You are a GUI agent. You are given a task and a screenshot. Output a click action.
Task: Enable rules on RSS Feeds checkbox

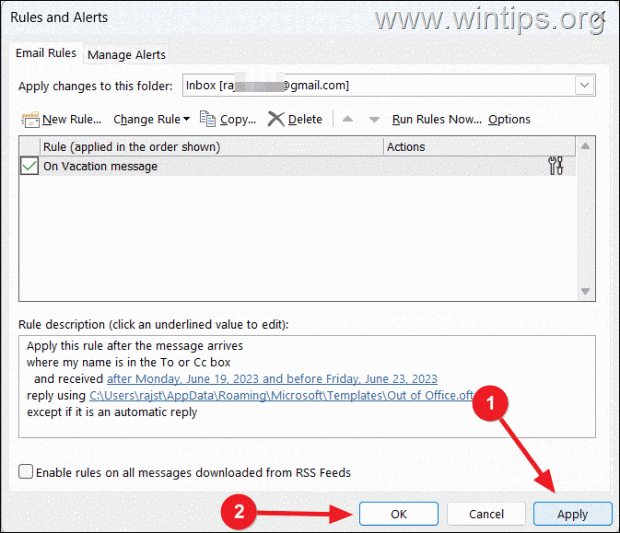(x=26, y=472)
